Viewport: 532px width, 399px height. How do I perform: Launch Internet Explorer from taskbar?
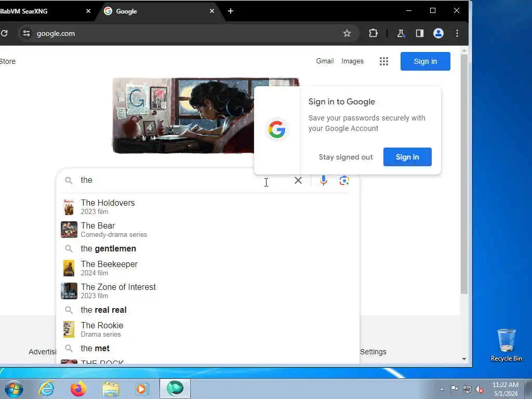[46, 389]
